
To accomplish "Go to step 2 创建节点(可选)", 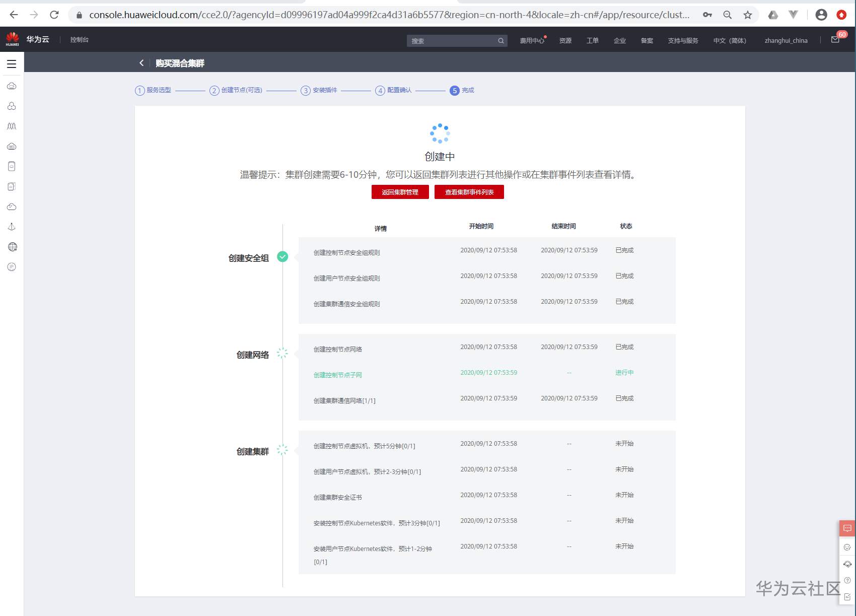I will tap(236, 90).
